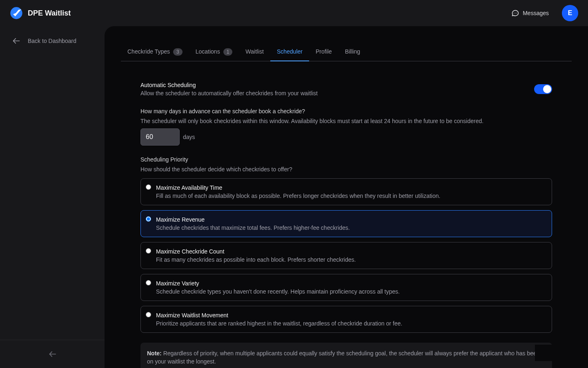Click the days-in-advance input showing 60

click(160, 137)
